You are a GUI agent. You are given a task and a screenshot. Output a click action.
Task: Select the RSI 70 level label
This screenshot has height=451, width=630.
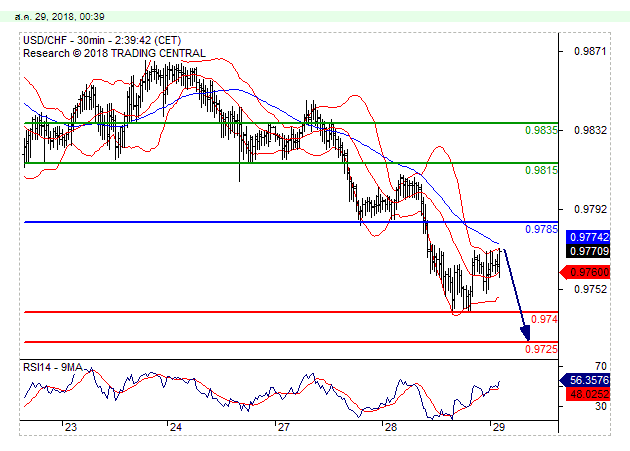tap(601, 366)
